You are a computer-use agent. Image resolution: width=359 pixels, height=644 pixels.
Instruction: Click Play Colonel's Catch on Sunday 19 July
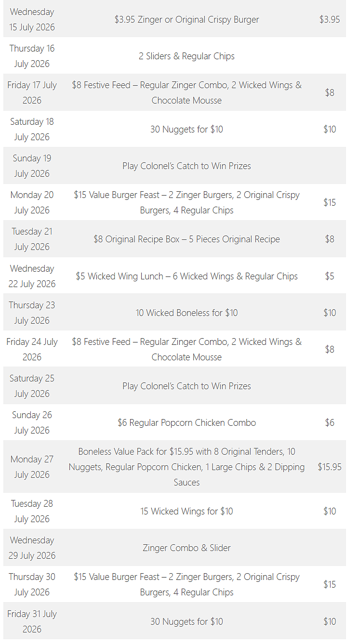(186, 166)
